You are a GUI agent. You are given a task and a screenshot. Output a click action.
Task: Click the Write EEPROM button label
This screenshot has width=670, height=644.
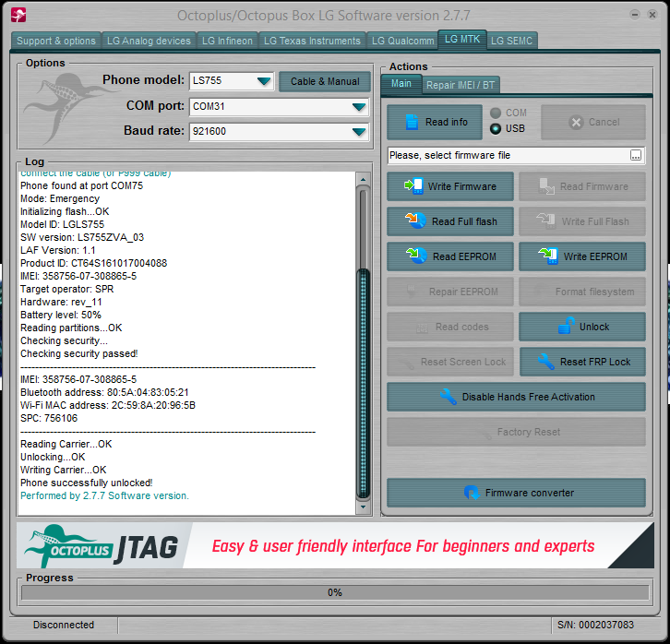tap(595, 256)
